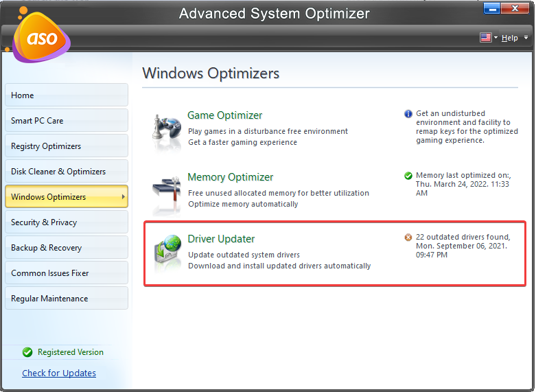The height and width of the screenshot is (392, 536).
Task: Click text 'Free unused allocated memory for better utilization'
Action: 279,193
